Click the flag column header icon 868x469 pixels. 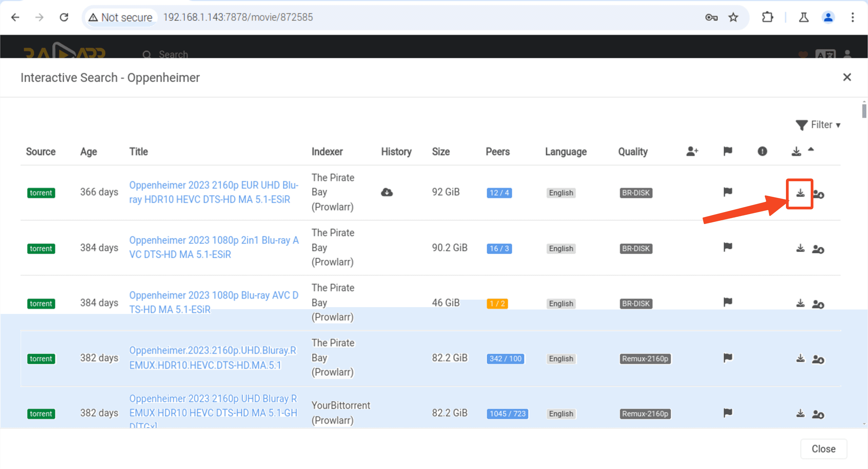(727, 152)
